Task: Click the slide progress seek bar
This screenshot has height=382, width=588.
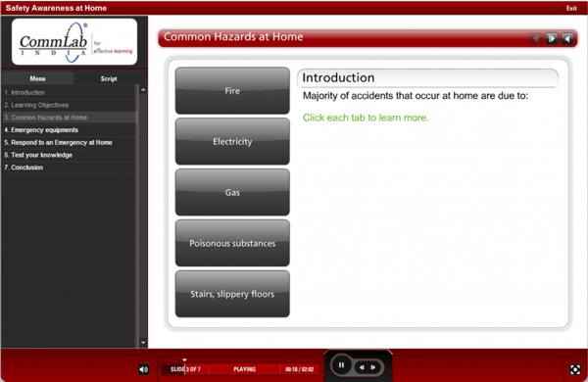Action: tap(240, 369)
